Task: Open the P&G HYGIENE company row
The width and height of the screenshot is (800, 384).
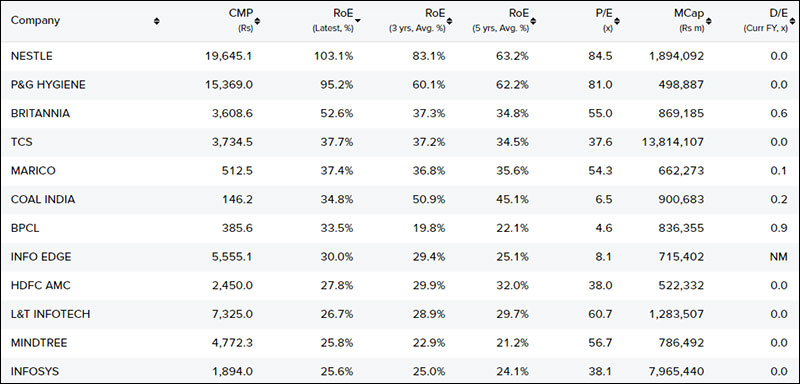Action: pos(48,85)
